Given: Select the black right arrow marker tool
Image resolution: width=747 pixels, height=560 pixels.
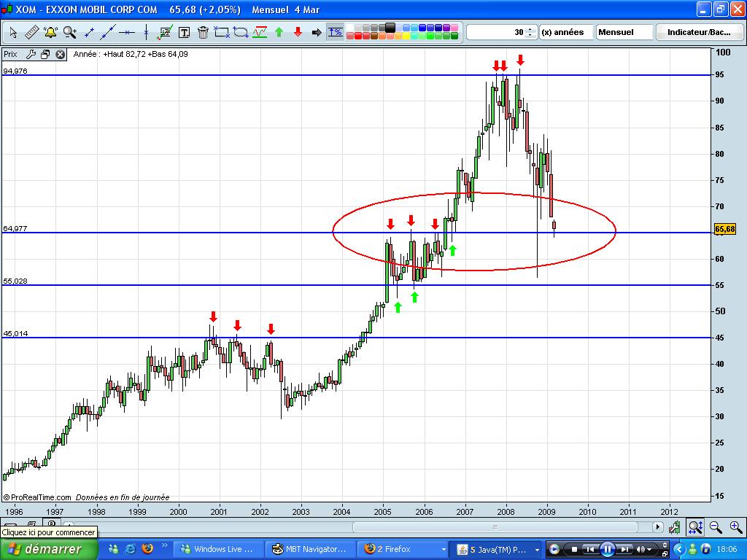Looking at the screenshot, I should point(317,32).
